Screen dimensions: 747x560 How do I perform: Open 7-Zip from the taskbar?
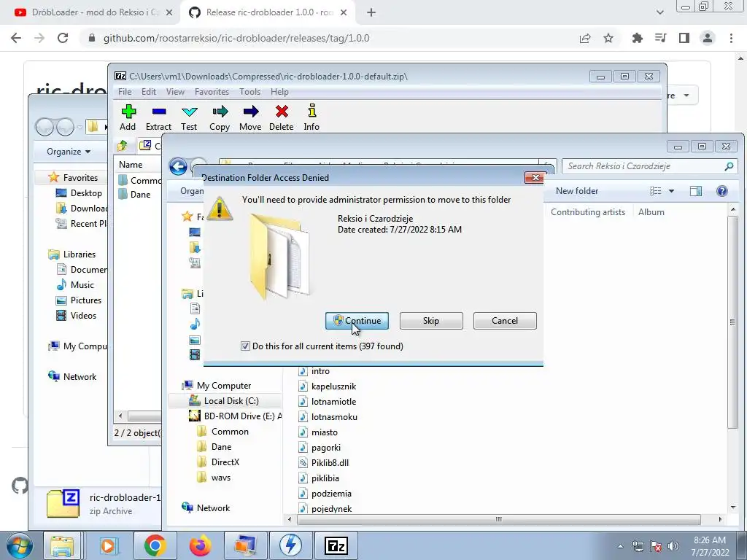[x=336, y=545]
